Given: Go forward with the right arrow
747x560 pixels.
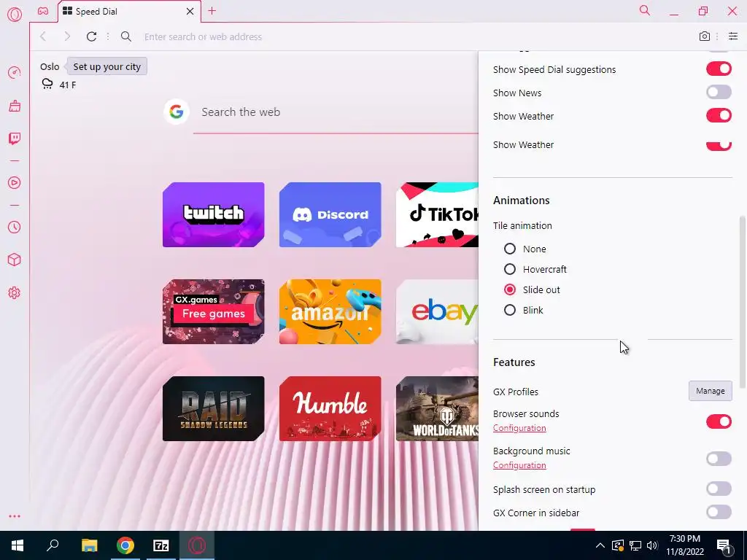Looking at the screenshot, I should click(x=67, y=36).
